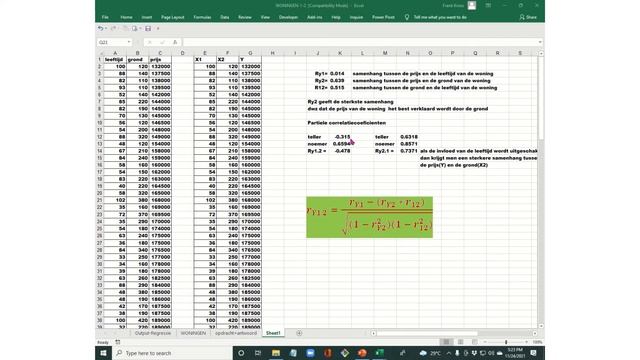Open the Help ribbon tab
Viewport: 640px width, 360px height.
(336, 17)
